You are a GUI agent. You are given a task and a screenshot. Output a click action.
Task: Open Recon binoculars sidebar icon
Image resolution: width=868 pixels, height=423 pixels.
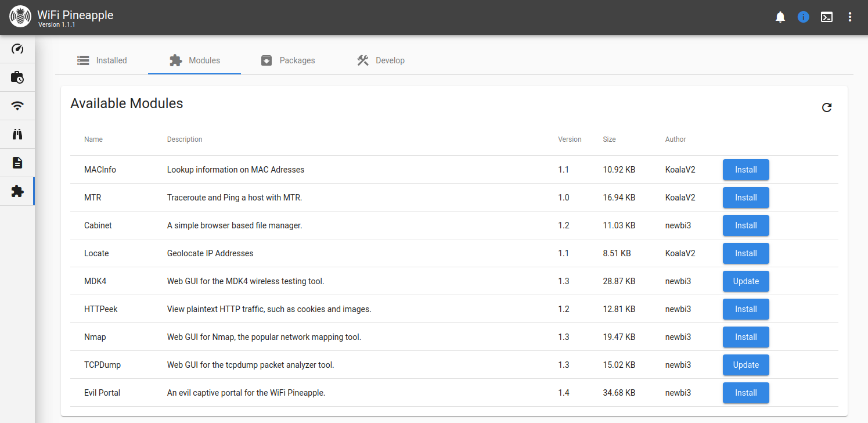pyautogui.click(x=17, y=134)
